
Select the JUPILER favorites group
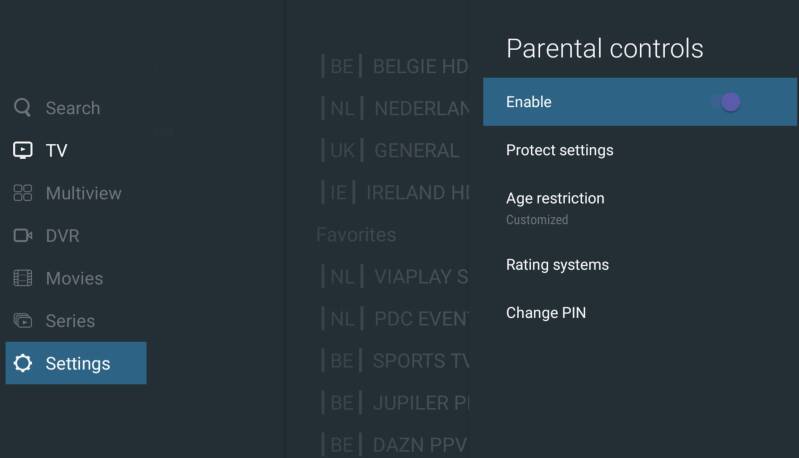396,403
